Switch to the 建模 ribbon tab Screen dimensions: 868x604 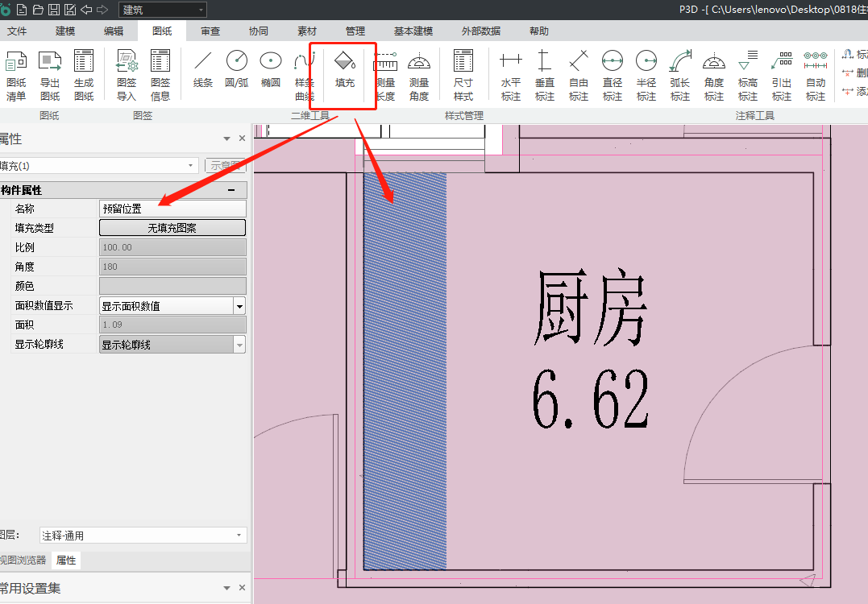[x=65, y=31]
